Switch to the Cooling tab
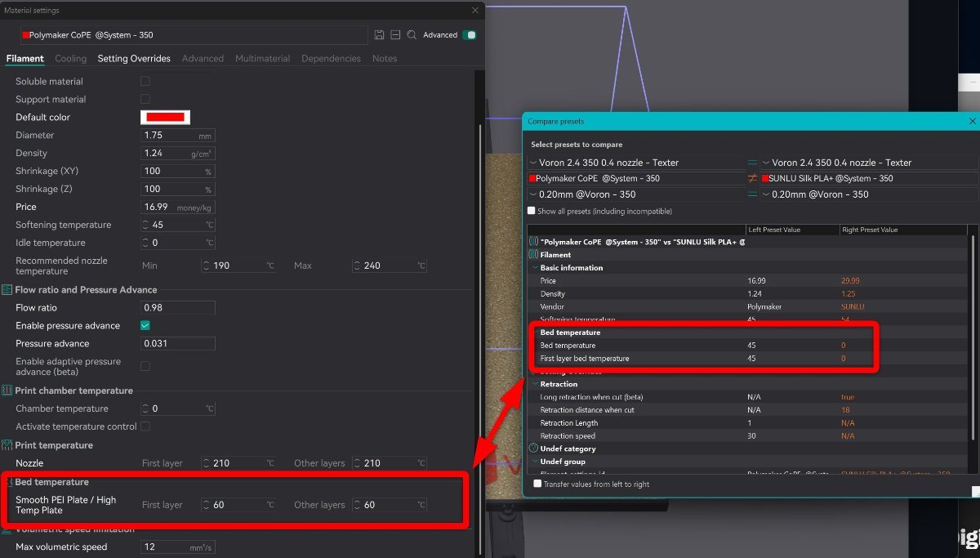This screenshot has width=980, height=558. click(70, 59)
